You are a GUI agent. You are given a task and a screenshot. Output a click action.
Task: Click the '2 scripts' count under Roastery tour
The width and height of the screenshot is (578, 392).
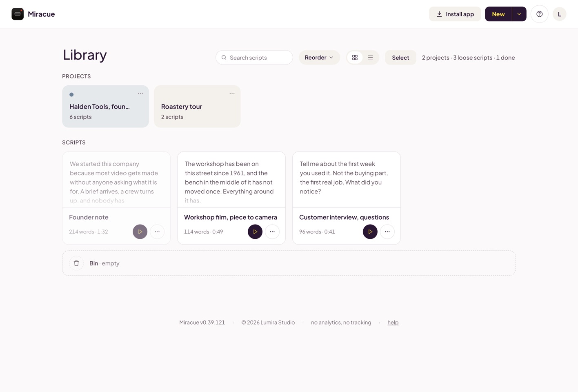(172, 117)
